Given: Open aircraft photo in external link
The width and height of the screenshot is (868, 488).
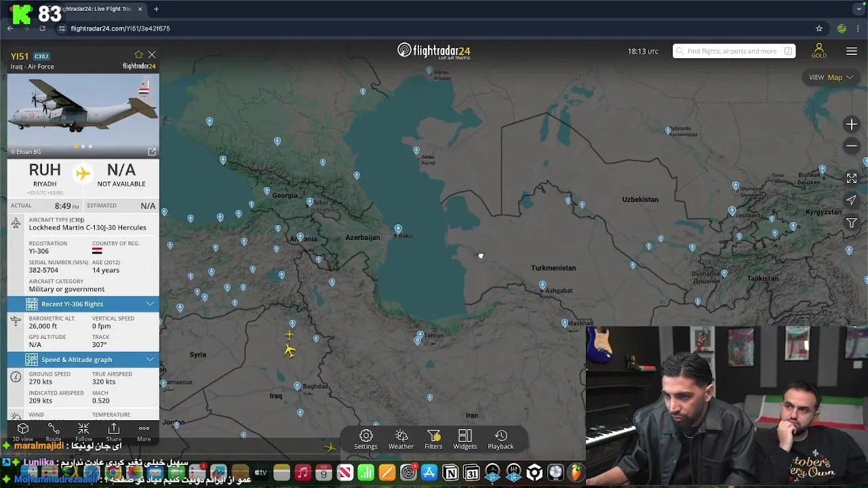Looking at the screenshot, I should (x=152, y=151).
